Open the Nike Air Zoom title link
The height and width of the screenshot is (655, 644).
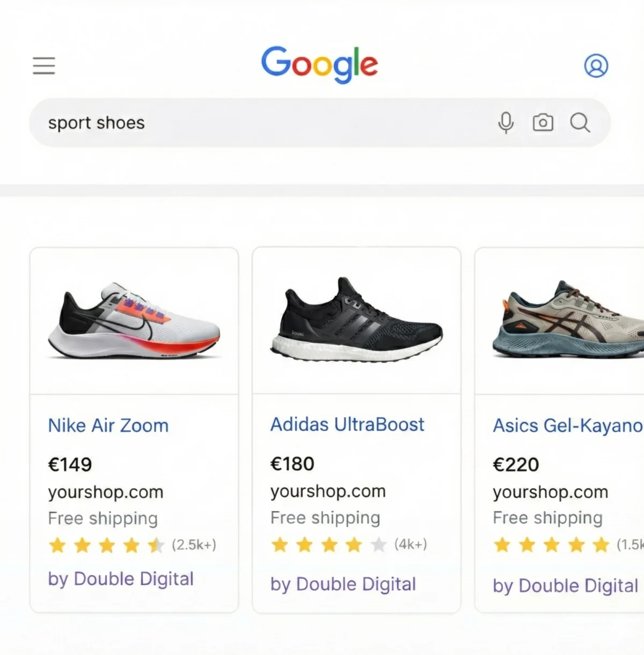[108, 425]
